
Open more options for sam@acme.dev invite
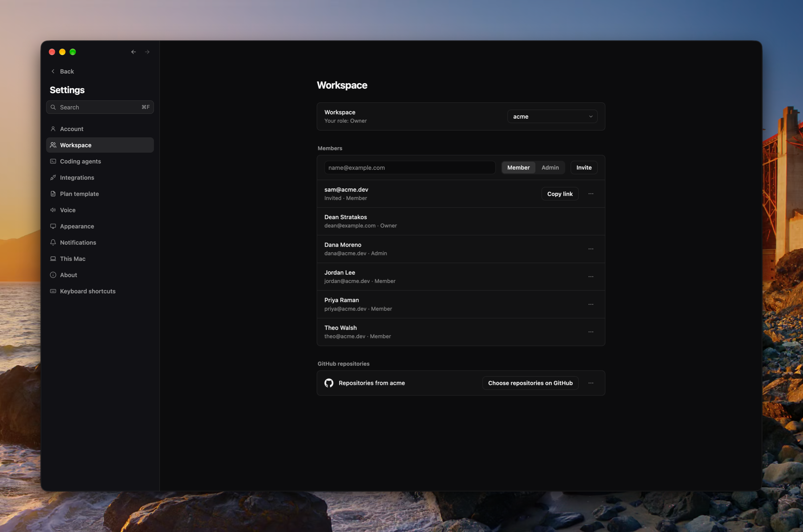click(x=591, y=194)
